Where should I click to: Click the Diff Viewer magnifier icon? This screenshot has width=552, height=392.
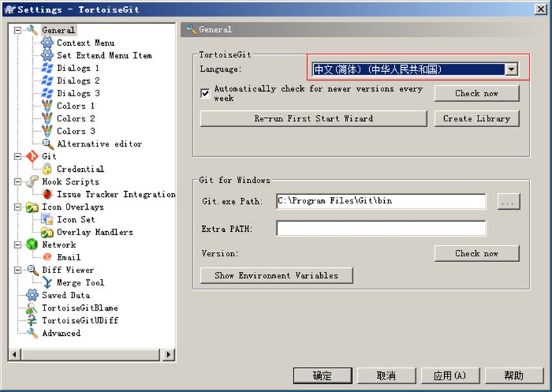click(32, 270)
